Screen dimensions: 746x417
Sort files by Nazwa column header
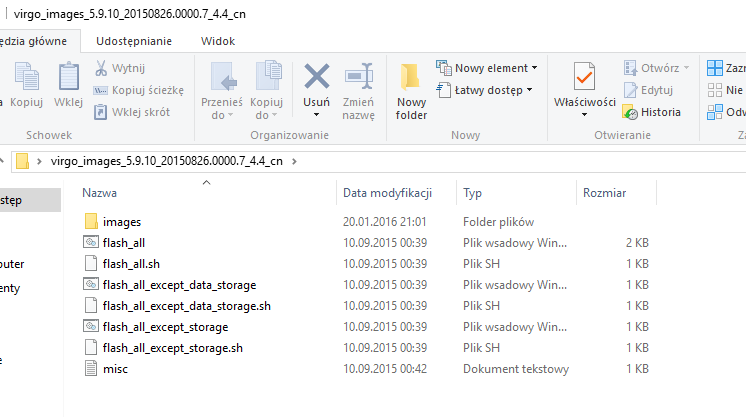(100, 193)
